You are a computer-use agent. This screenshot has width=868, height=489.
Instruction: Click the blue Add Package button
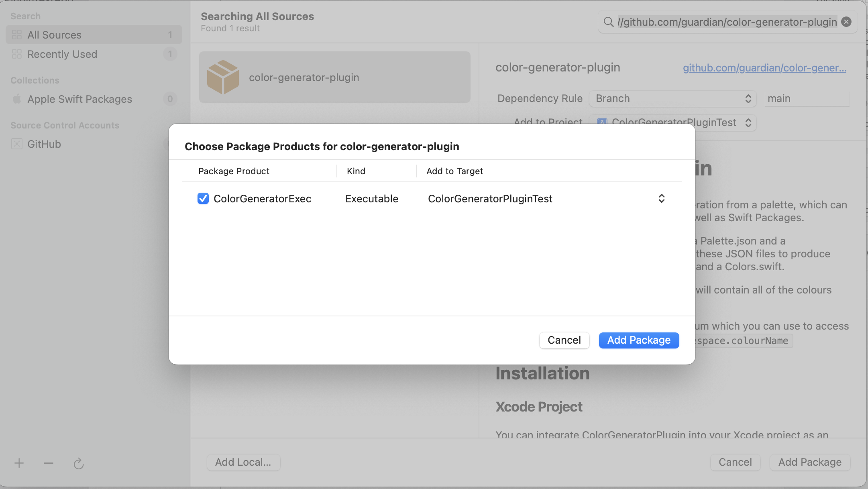pyautogui.click(x=638, y=340)
